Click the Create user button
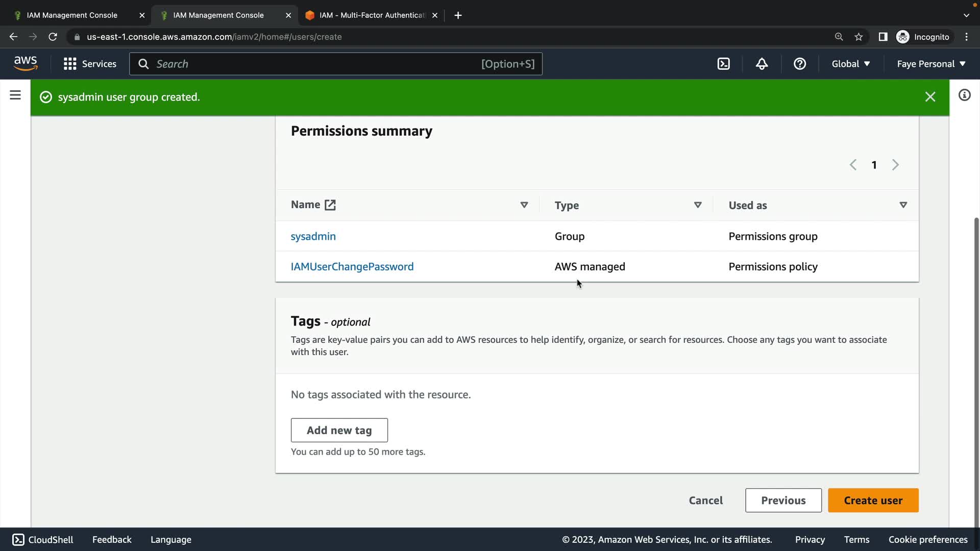Viewport: 980px width, 551px height. [x=873, y=500]
